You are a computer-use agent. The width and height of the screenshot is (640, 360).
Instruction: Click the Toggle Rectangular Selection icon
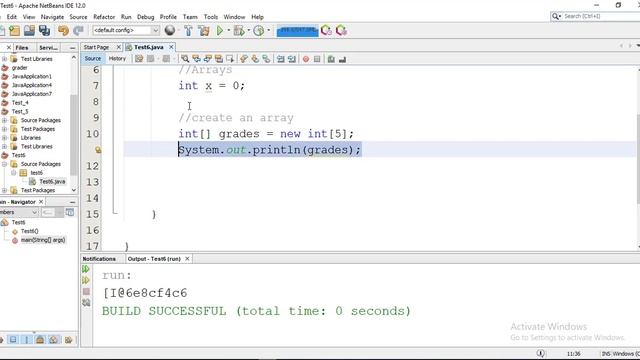(230, 59)
